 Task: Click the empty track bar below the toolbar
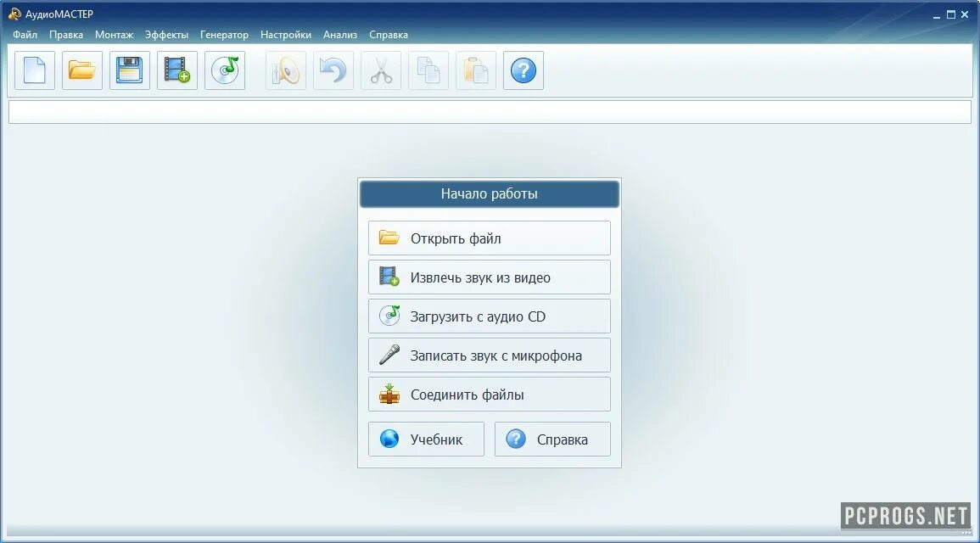(x=490, y=113)
